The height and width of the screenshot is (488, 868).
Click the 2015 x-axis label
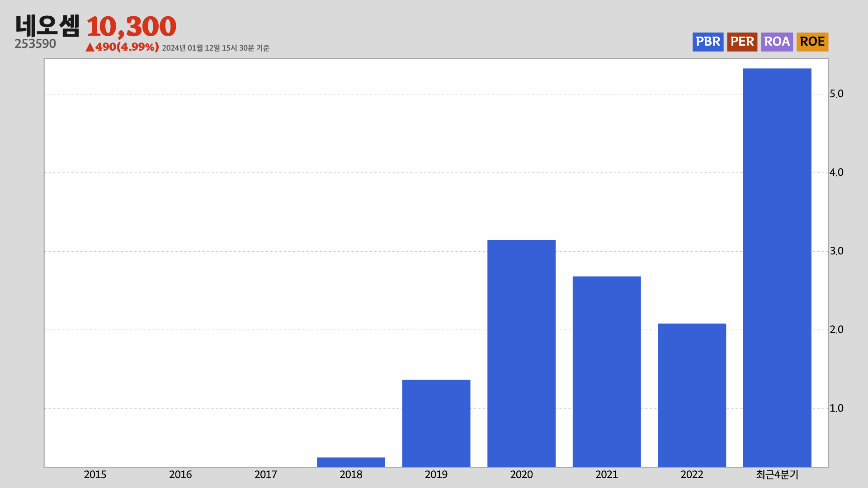click(x=95, y=475)
